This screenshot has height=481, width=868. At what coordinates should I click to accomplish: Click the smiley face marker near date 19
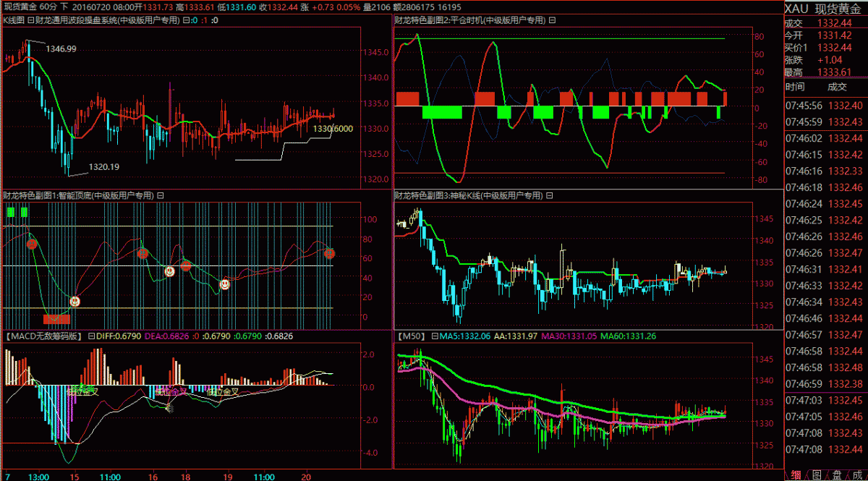225,284
